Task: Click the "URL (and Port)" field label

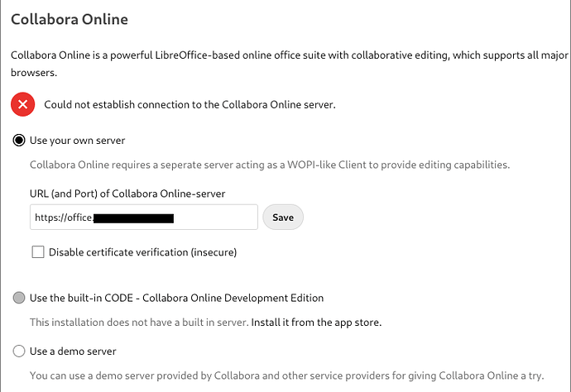Action: [127, 194]
